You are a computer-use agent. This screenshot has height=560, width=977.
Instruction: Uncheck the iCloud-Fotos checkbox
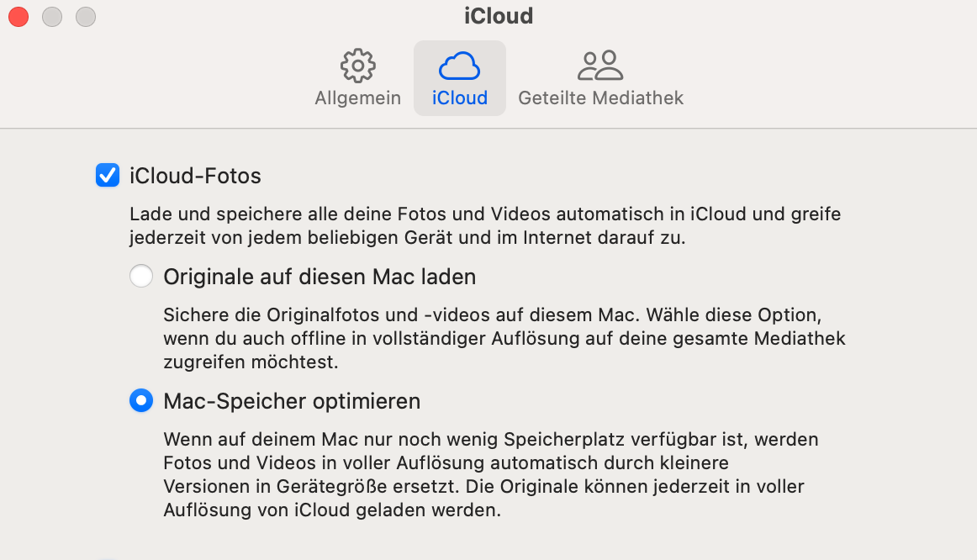[x=108, y=176]
